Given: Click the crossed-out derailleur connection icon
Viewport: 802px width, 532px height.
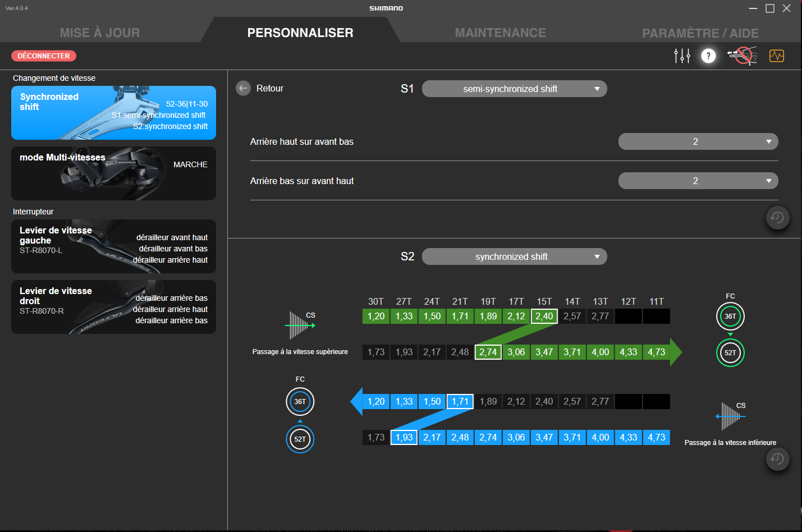Looking at the screenshot, I should coord(743,56).
